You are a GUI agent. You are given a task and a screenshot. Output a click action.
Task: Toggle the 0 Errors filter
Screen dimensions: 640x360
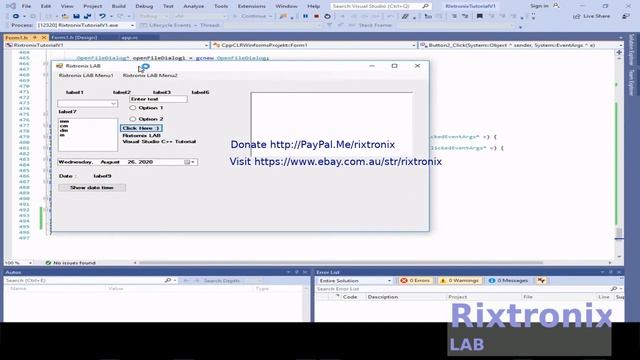[415, 280]
